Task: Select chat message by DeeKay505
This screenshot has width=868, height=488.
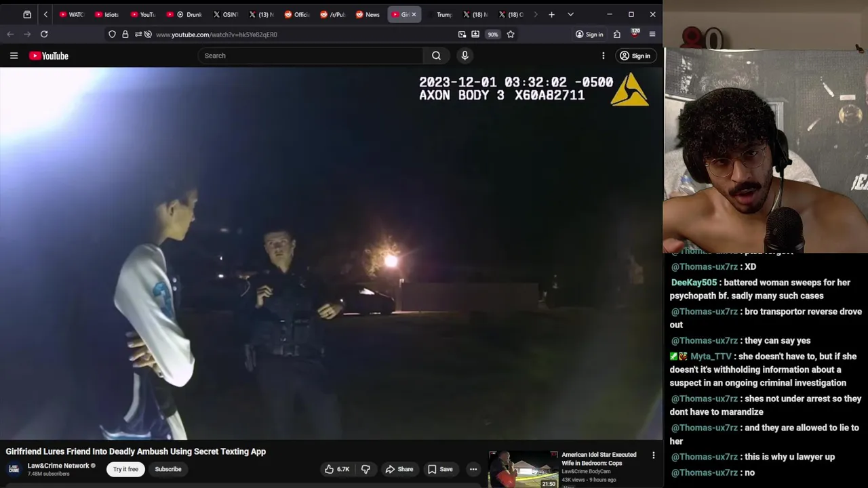Action: [x=759, y=289]
